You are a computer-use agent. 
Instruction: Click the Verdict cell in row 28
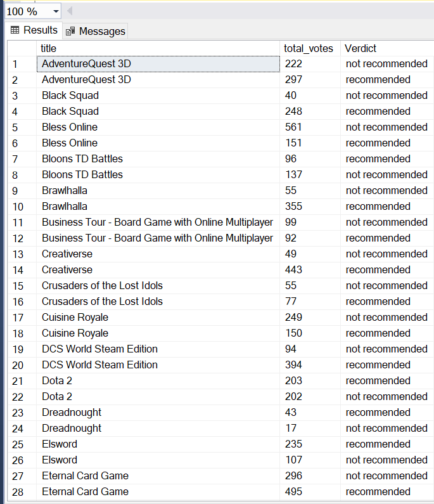(387, 492)
